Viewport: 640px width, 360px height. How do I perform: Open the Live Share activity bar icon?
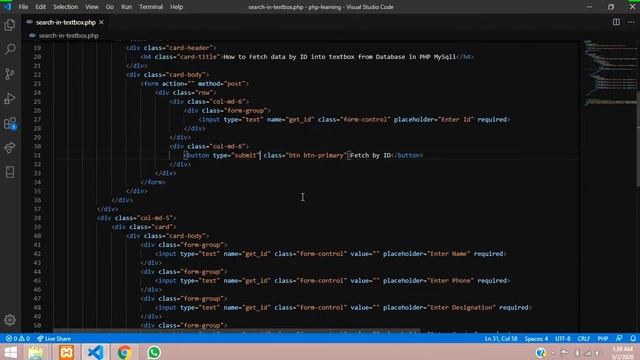coord(10,147)
